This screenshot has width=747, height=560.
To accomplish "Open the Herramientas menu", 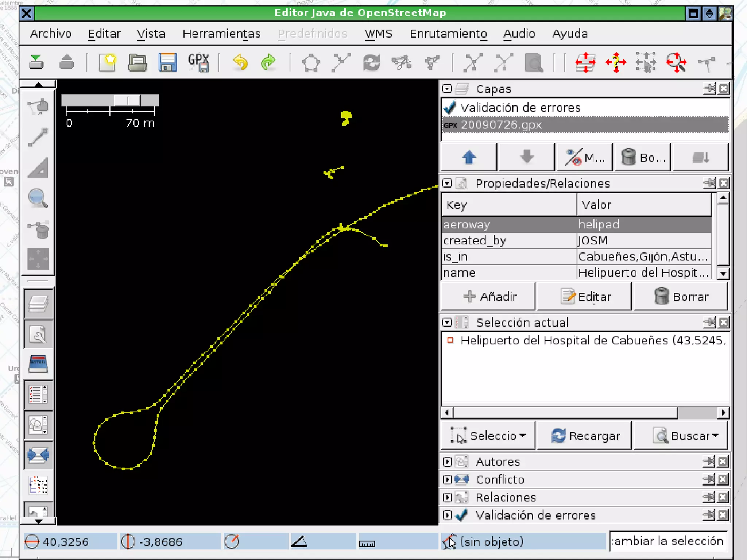I will pos(221,34).
